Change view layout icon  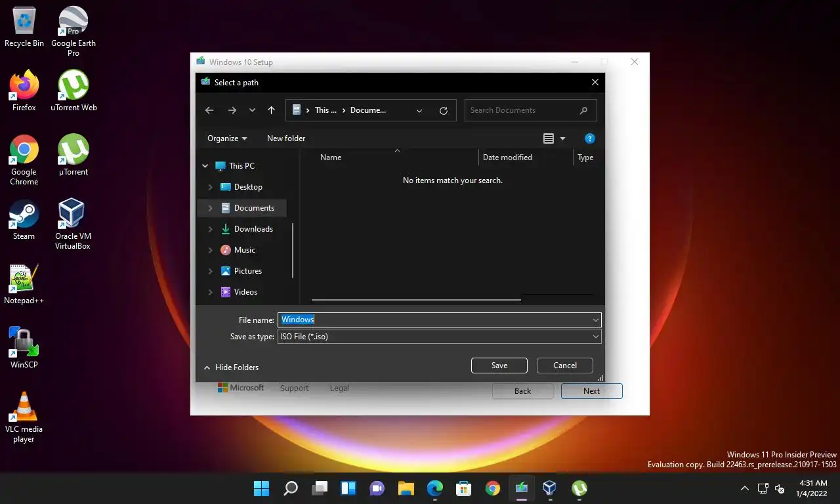pos(549,138)
